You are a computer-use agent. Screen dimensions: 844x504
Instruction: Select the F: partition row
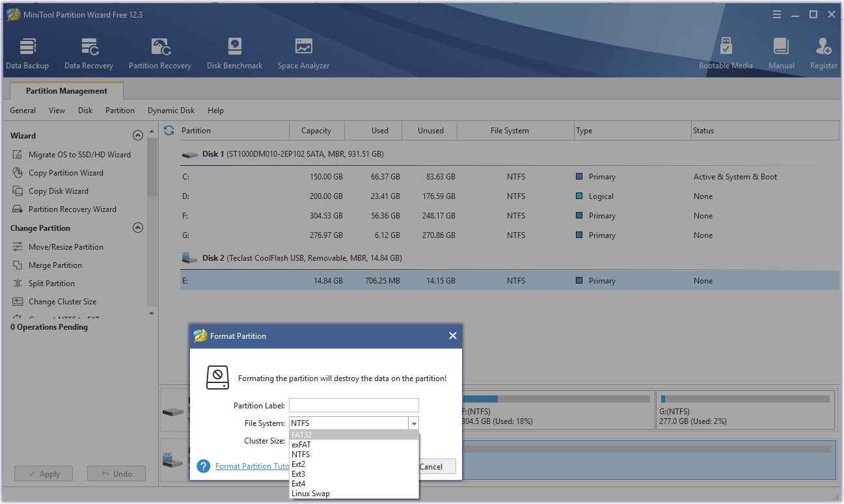(x=510, y=216)
